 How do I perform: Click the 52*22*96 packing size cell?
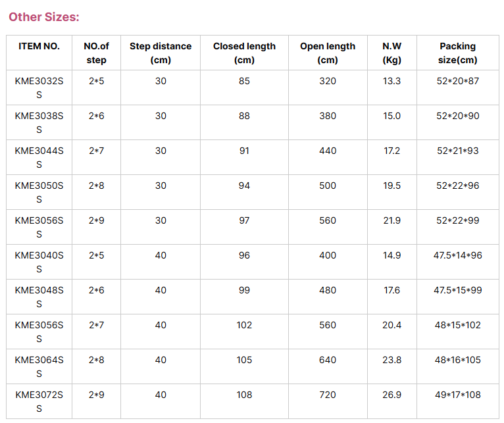point(457,186)
